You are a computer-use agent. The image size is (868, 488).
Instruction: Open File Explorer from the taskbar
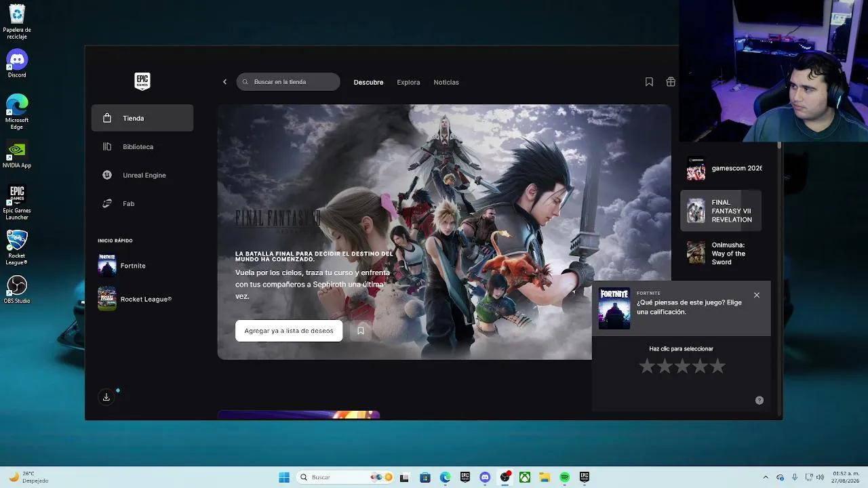[545, 477]
